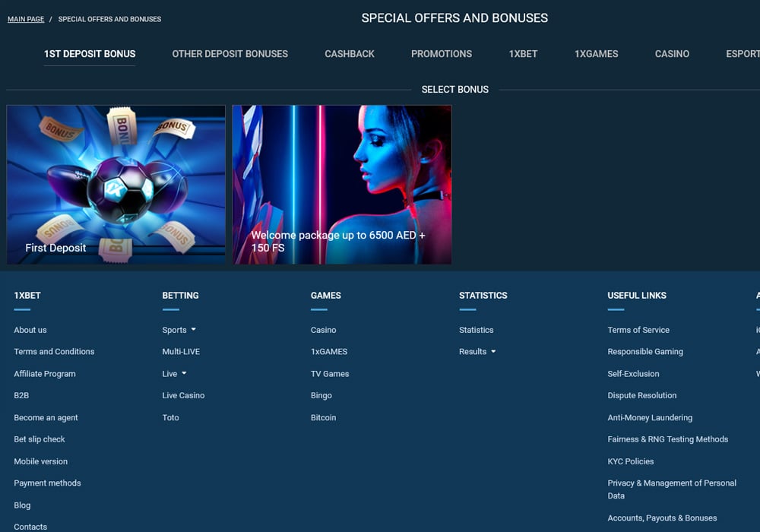
Task: Open the Promotions tab
Action: (x=442, y=54)
